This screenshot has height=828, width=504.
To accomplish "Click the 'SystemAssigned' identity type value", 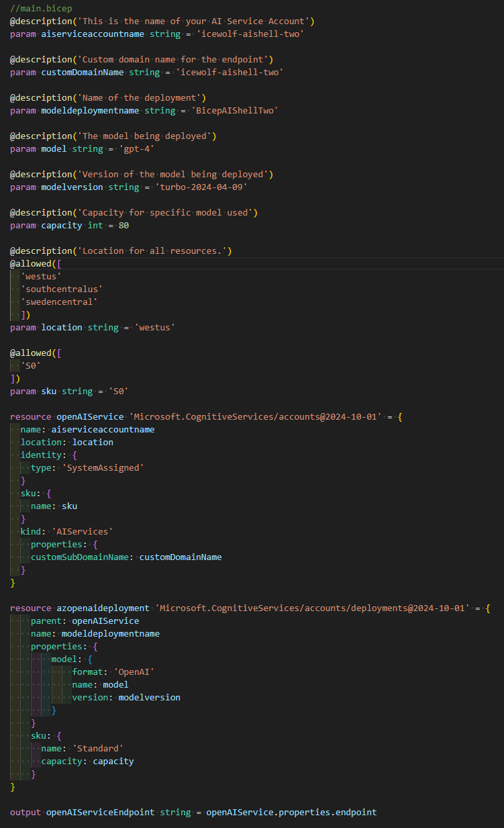I will pos(103,467).
